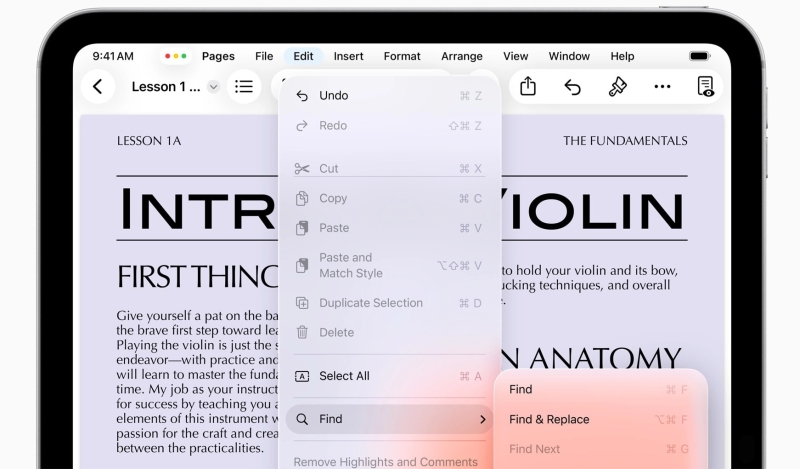Tap the back chevron button

pyautogui.click(x=97, y=87)
